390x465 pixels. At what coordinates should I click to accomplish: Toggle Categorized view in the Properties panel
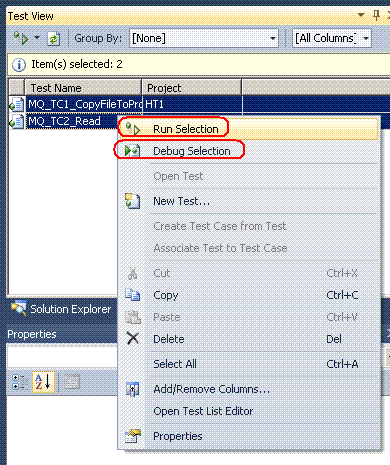[x=20, y=382]
